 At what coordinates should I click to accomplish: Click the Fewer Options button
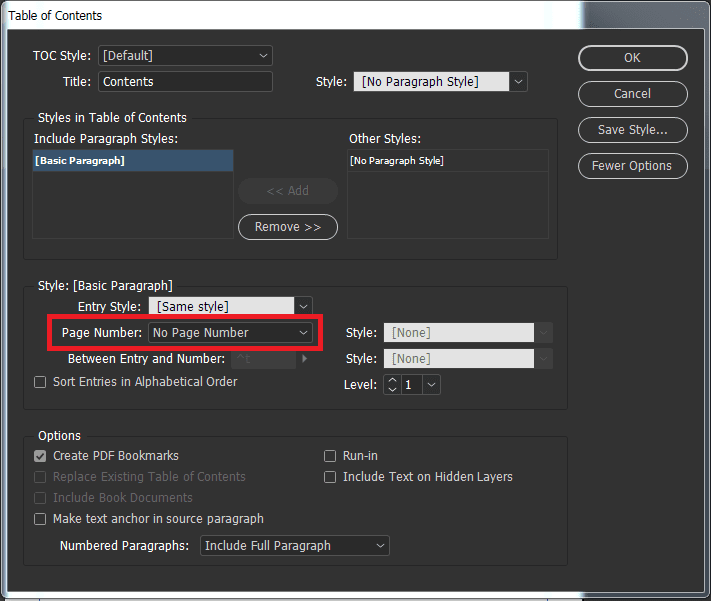pyautogui.click(x=633, y=166)
